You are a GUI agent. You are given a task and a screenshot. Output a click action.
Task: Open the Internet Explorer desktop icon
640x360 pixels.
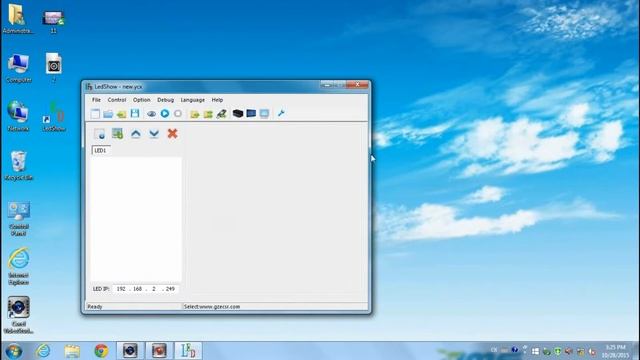tap(18, 267)
